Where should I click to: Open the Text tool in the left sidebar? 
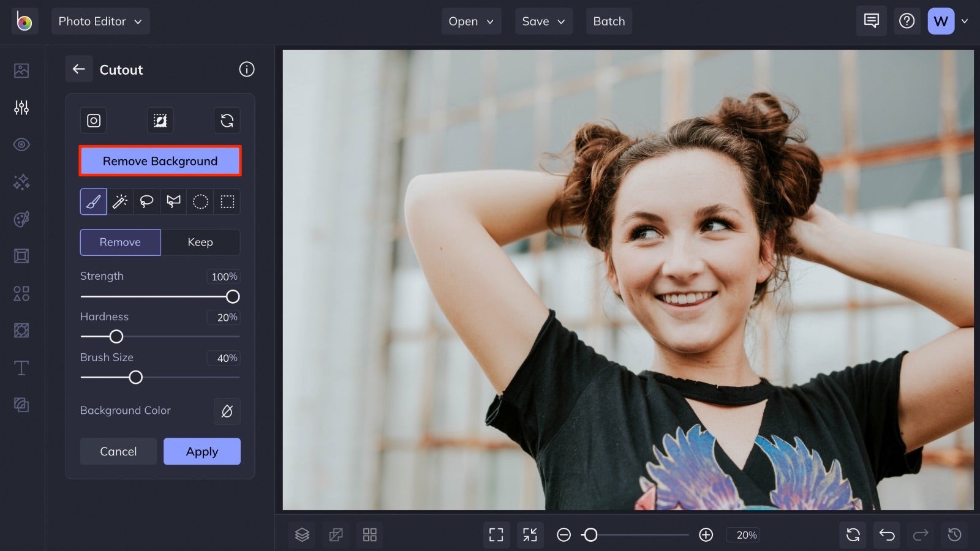pyautogui.click(x=21, y=367)
